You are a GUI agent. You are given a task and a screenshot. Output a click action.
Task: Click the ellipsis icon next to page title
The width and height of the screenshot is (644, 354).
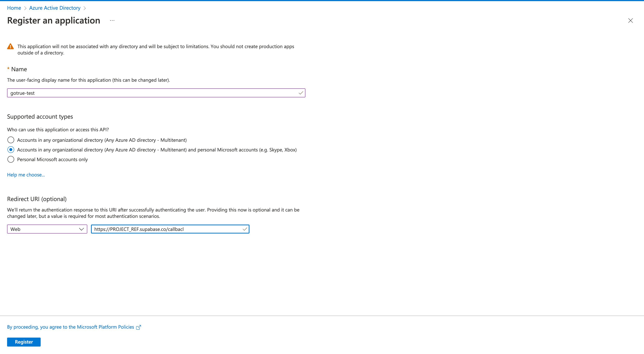coord(112,20)
